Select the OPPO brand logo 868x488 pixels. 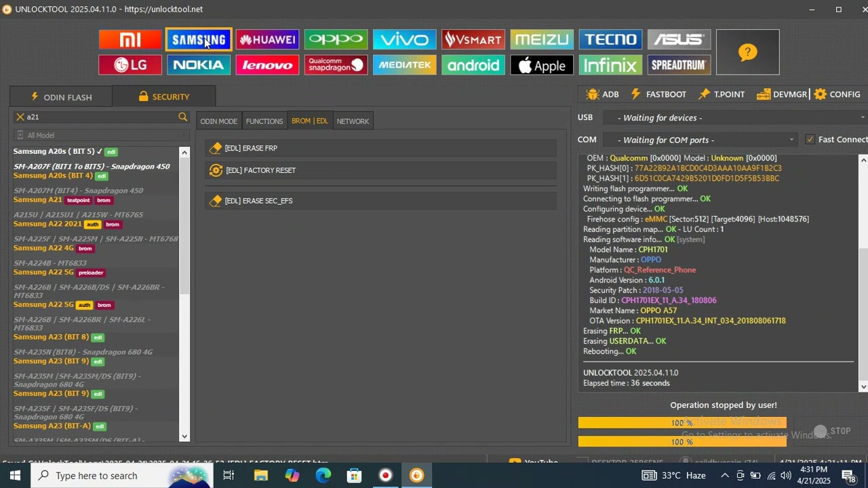[336, 39]
